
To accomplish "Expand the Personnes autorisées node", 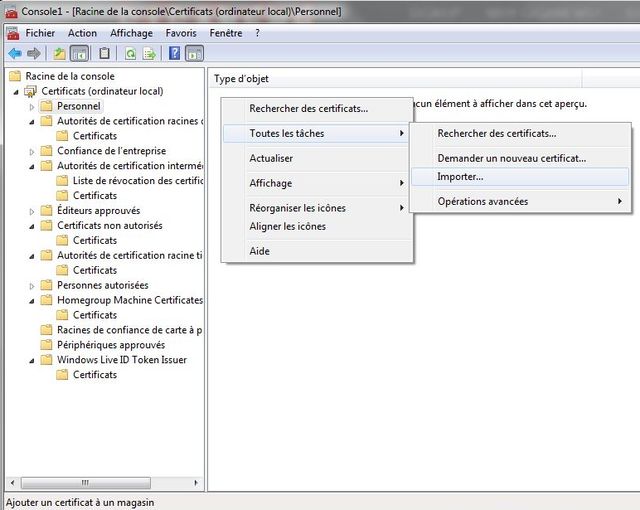I will click(32, 286).
